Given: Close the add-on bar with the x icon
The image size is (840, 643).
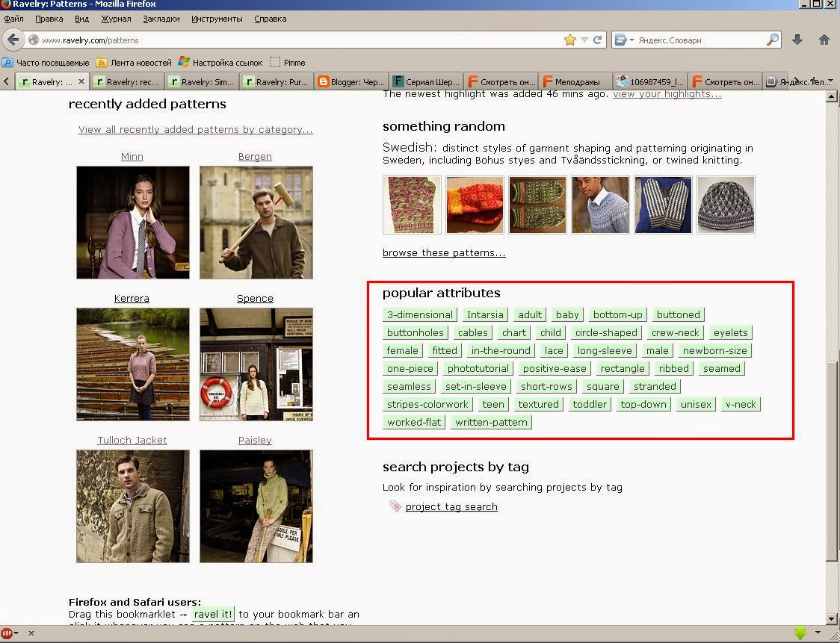Looking at the screenshot, I should pos(31,633).
